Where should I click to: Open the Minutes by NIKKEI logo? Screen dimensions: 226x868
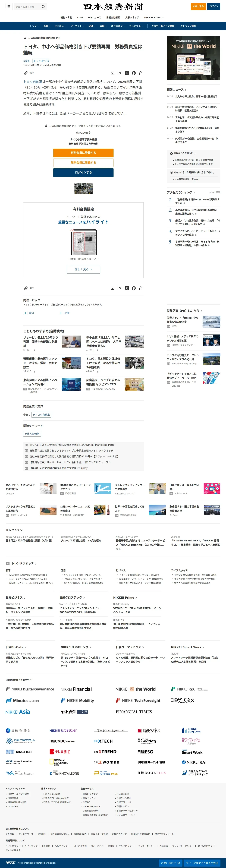22,700
